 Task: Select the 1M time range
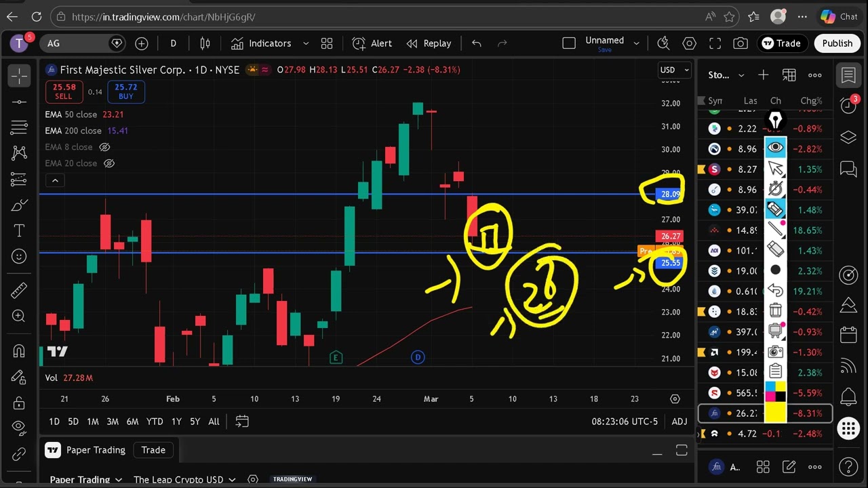pyautogui.click(x=93, y=422)
